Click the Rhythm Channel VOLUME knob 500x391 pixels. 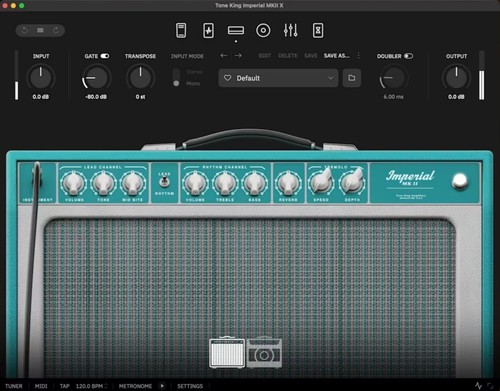(195, 183)
